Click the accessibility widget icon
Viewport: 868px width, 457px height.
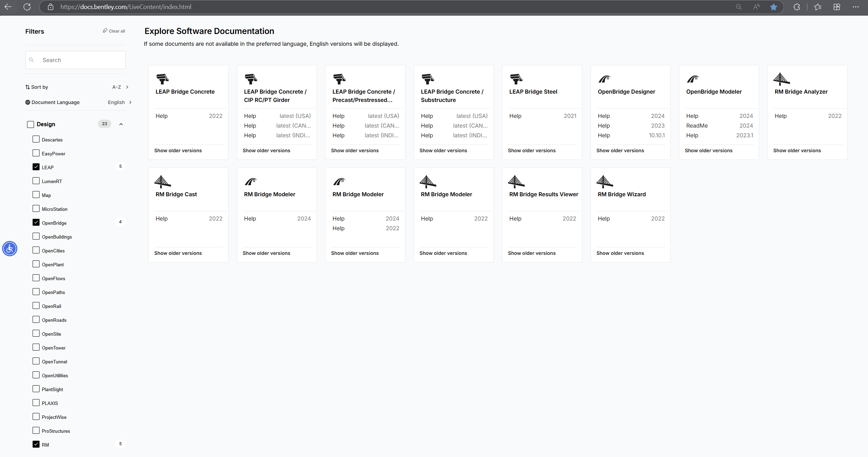(x=10, y=249)
